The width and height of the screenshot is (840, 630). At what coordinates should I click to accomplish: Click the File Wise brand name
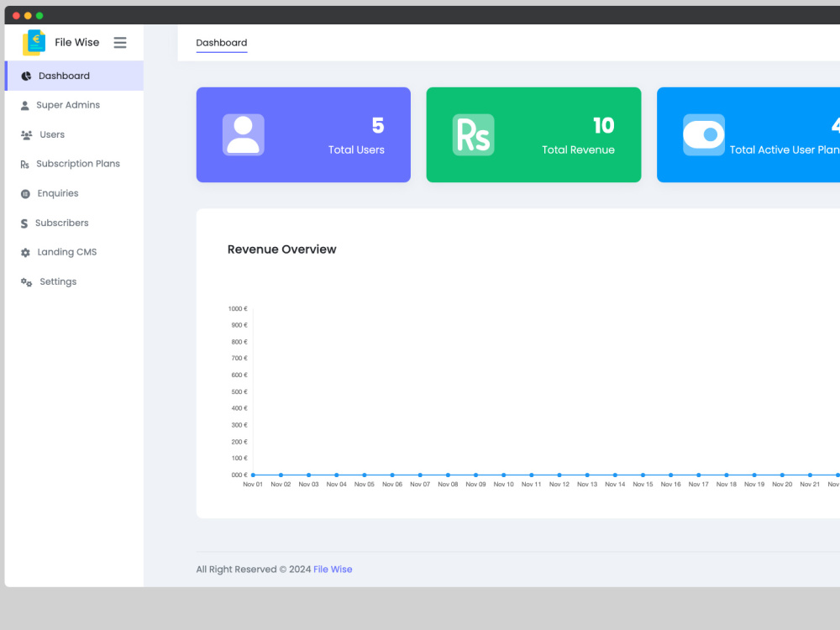pos(77,42)
